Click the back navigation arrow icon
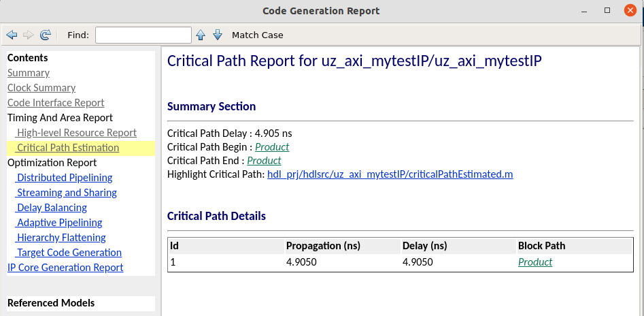The height and width of the screenshot is (316, 644). click(x=12, y=35)
